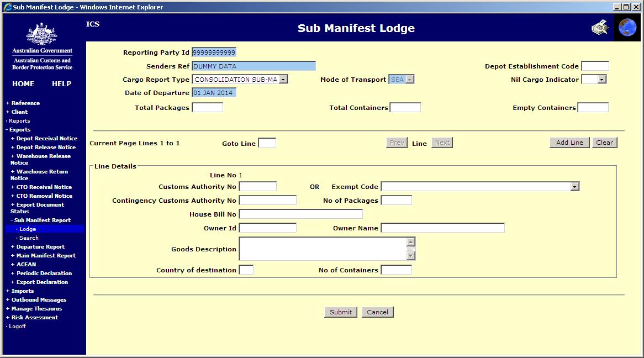
Task: Click the globe icon in the header
Action: click(627, 28)
